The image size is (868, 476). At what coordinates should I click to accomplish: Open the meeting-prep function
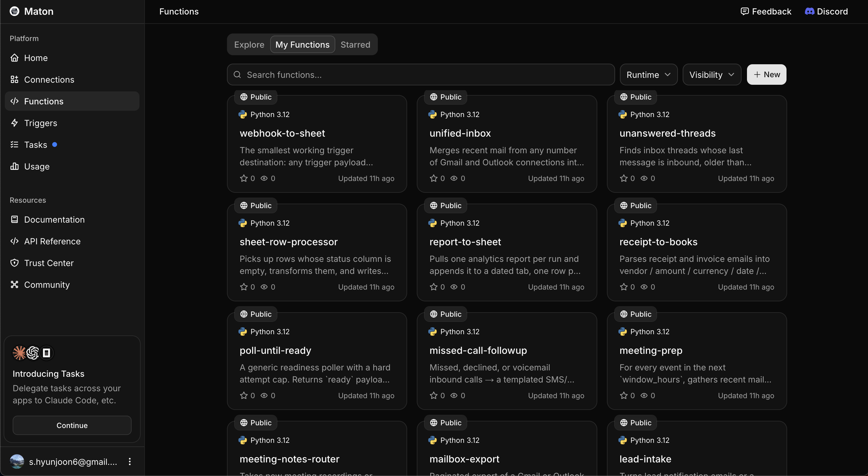697,361
